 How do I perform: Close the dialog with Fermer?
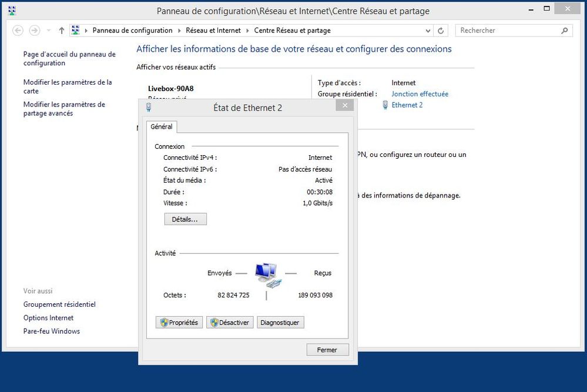tap(327, 350)
